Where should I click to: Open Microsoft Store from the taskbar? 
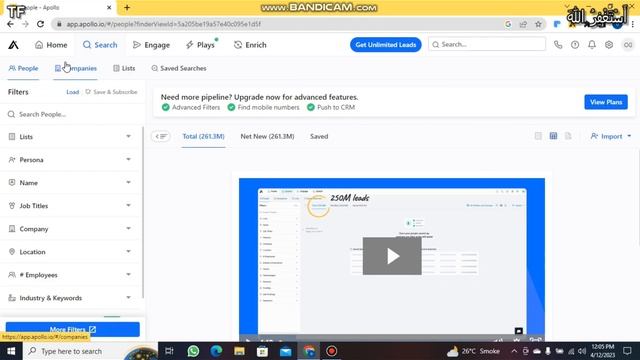pos(262,351)
